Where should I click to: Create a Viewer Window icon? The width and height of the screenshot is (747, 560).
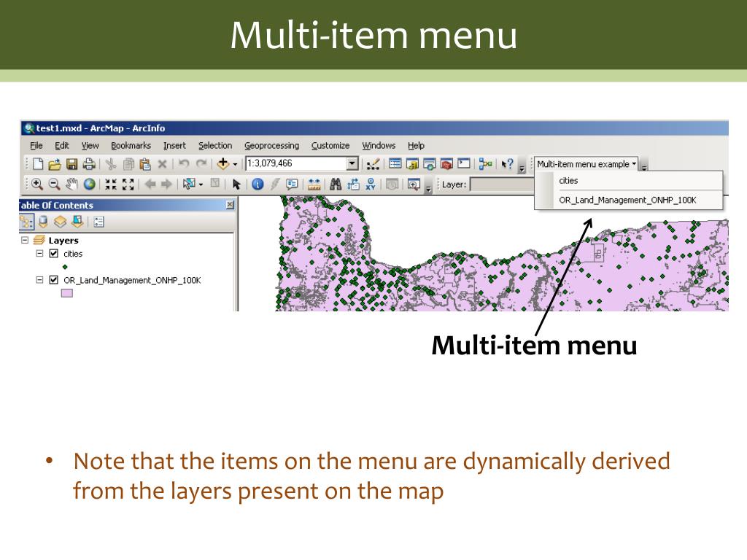(x=414, y=184)
